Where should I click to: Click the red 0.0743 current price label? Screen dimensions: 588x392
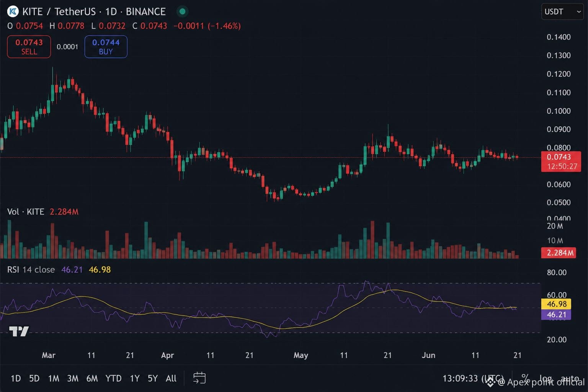(x=561, y=161)
